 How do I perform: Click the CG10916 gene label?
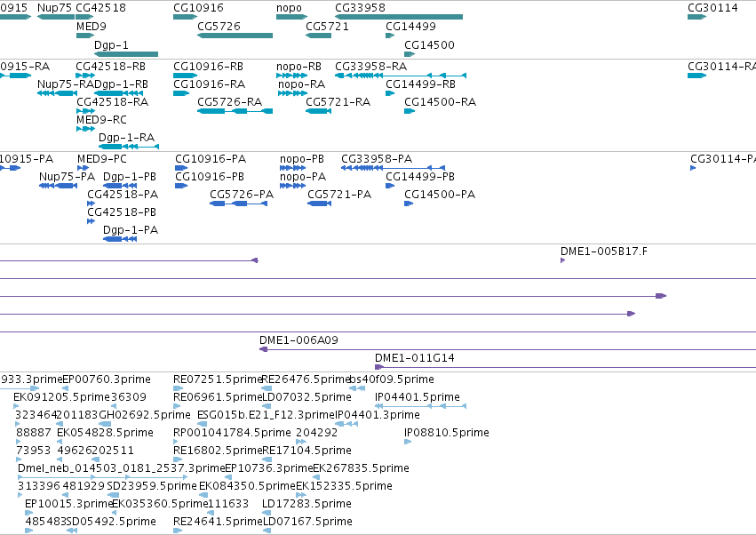coord(198,8)
